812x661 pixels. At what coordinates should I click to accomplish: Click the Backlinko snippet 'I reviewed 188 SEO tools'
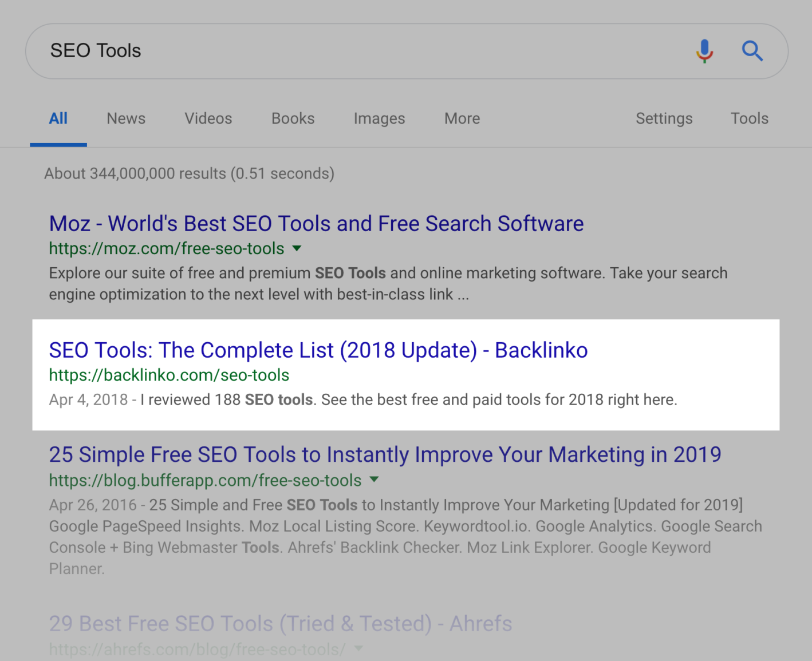(x=227, y=399)
